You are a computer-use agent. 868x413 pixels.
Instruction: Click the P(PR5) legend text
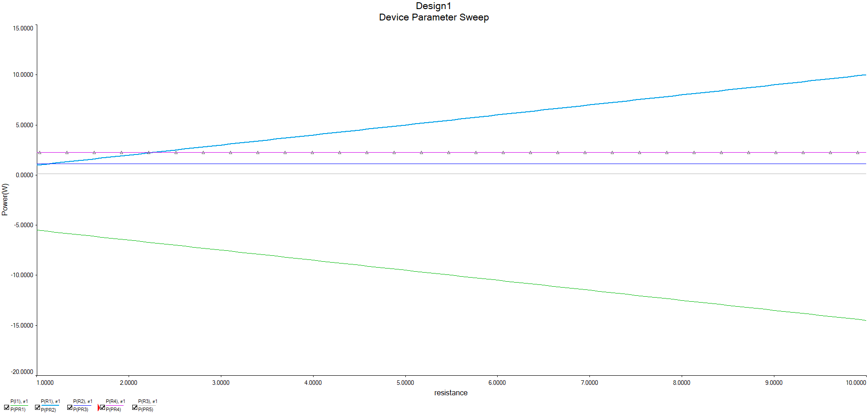pos(146,409)
